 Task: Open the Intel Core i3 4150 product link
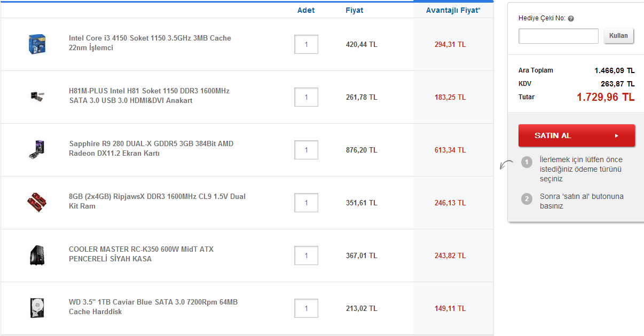(150, 43)
